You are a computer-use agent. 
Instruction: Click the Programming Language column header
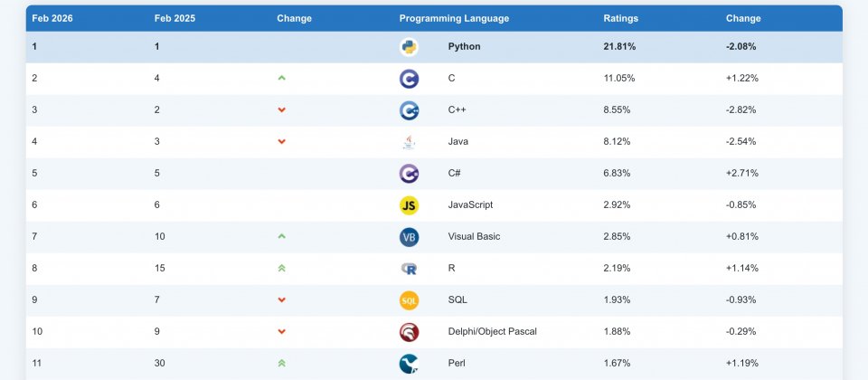(x=454, y=18)
